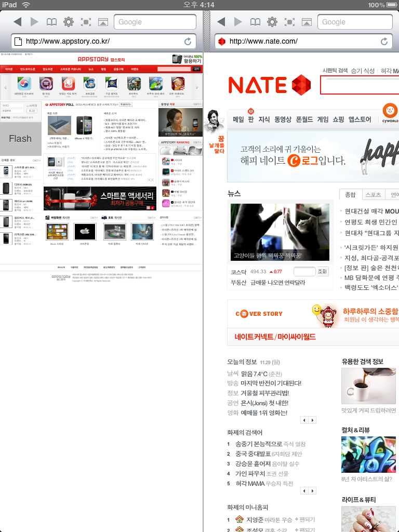Image resolution: width=399 pixels, height=532 pixels.
Task: Tap the pane layout icon in left toolbar
Action: 103,22
